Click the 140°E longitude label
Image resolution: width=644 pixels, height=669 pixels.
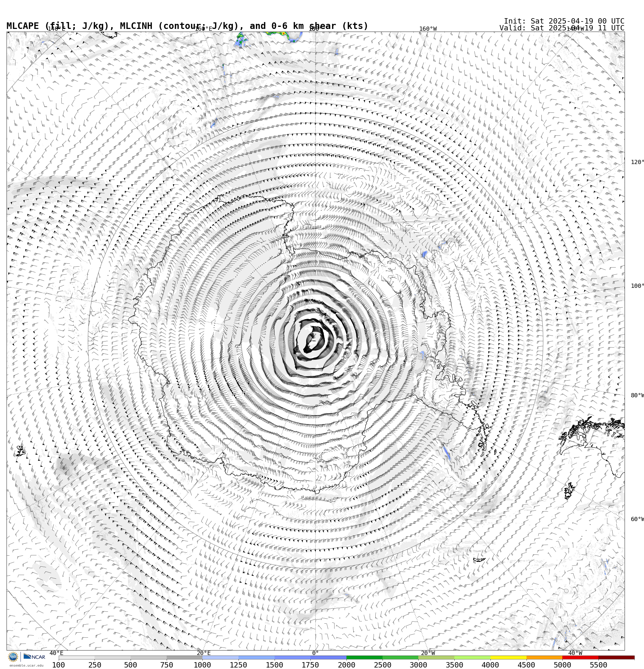[56, 29]
